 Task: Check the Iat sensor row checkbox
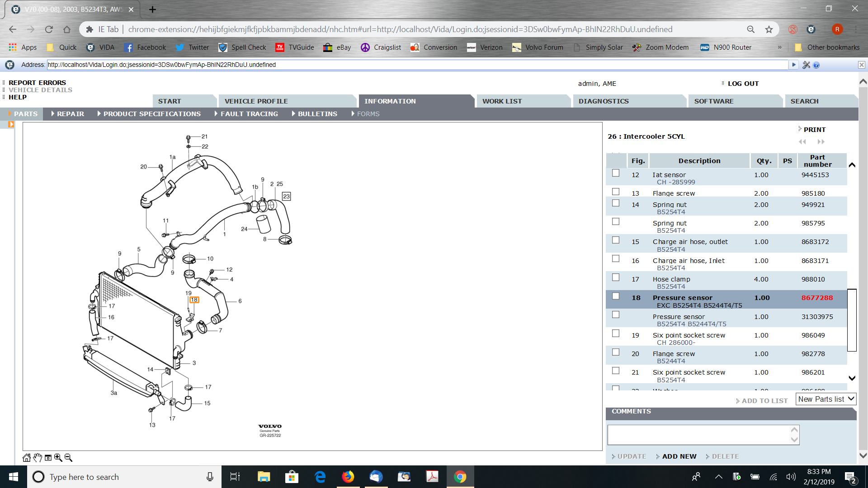[x=615, y=173]
